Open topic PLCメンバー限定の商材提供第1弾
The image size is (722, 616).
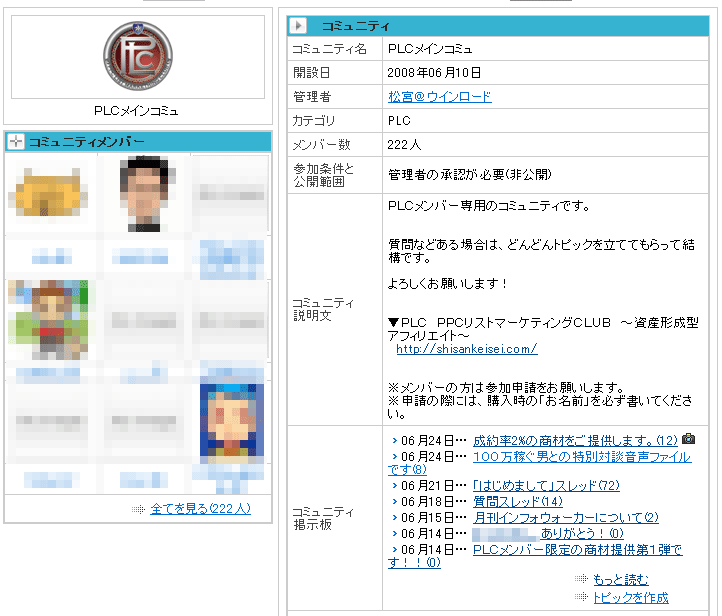click(x=577, y=550)
